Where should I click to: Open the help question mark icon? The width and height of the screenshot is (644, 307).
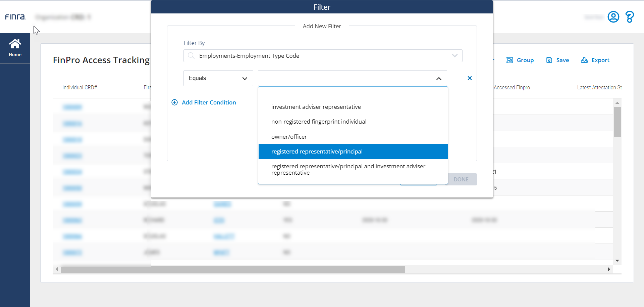630,17
